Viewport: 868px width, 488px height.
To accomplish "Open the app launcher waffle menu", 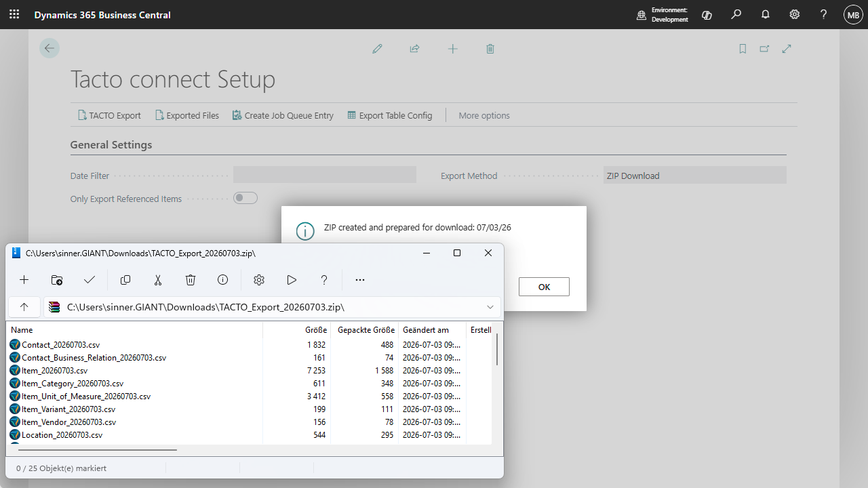I will click(14, 14).
